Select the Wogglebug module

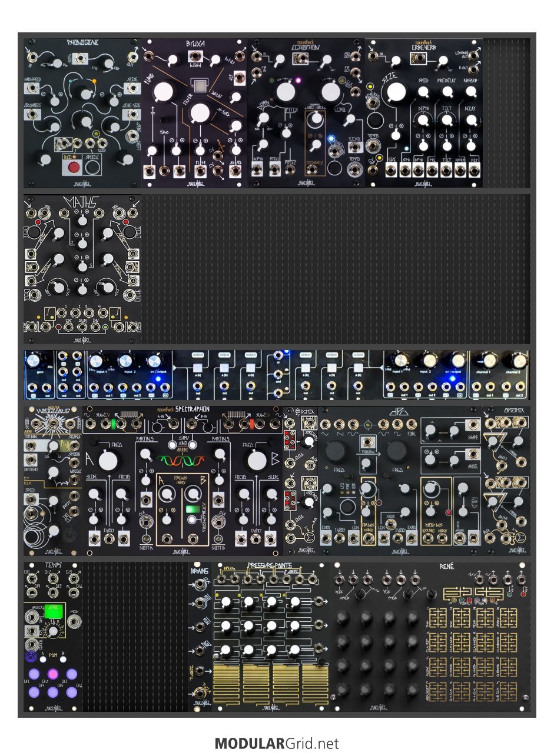[x=52, y=481]
